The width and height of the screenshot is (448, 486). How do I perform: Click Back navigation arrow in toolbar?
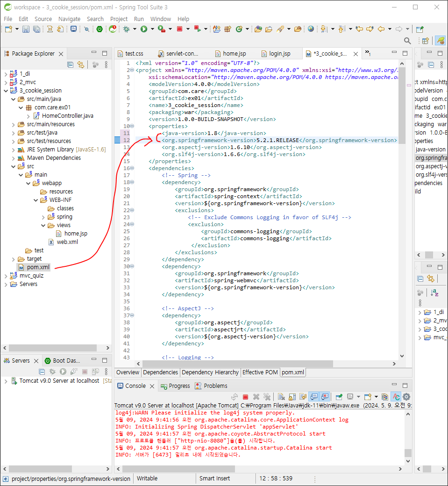[381, 29]
